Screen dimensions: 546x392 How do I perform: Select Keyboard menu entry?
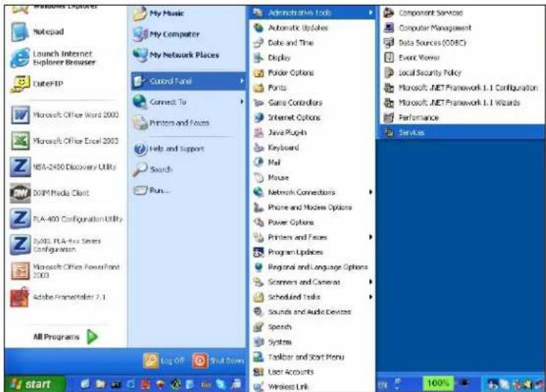[x=312, y=148]
